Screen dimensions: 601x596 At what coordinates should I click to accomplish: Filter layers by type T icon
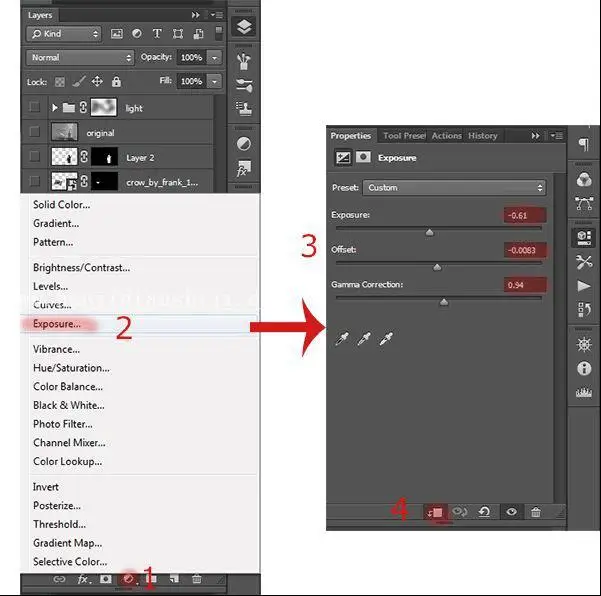[x=157, y=34]
